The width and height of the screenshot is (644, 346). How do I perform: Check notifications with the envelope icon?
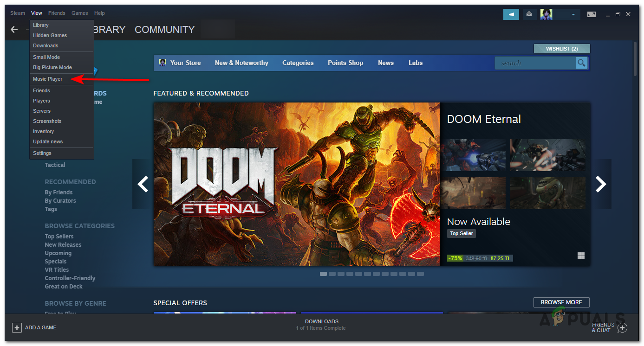tap(529, 14)
